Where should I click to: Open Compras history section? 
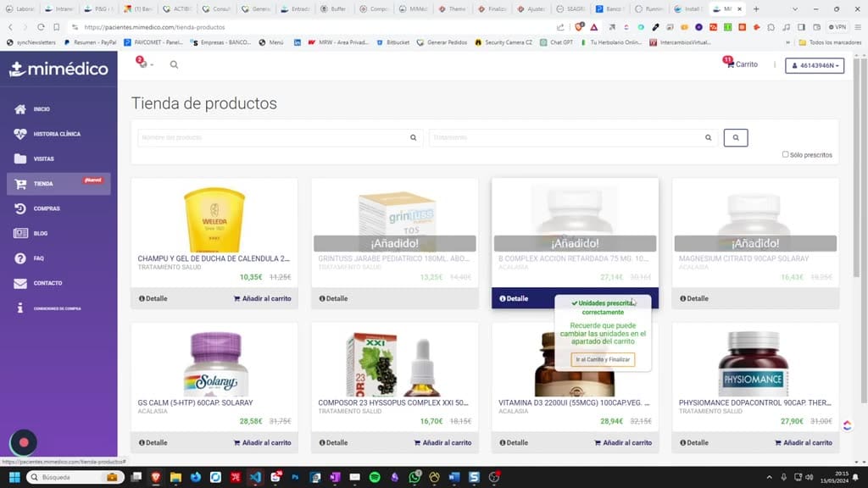[58, 208]
